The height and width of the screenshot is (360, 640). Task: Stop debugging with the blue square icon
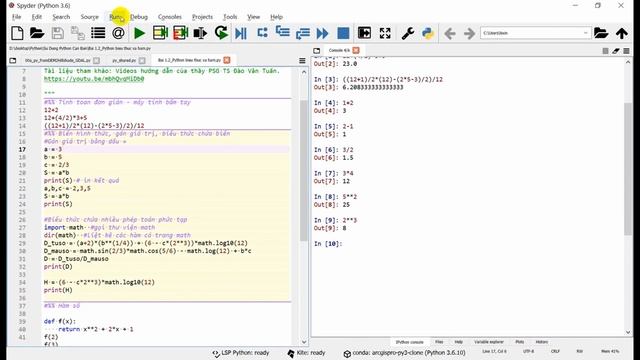click(343, 33)
